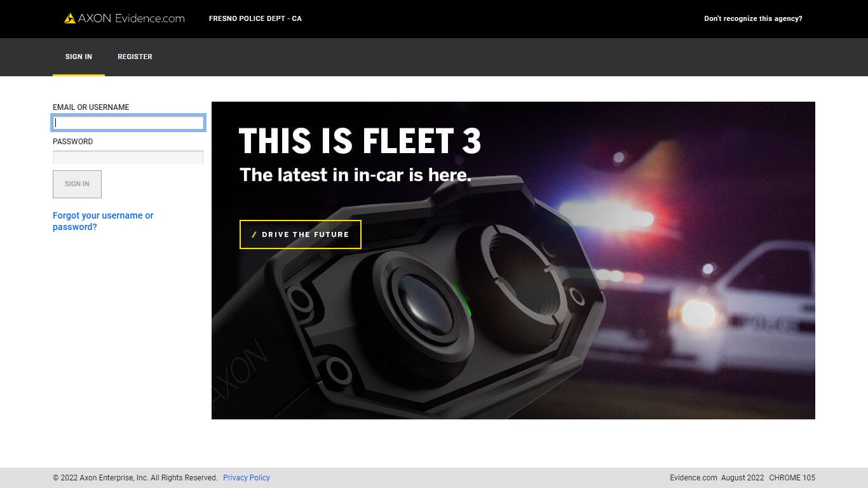Click the Drive the Future button
The image size is (868, 488).
click(x=301, y=234)
